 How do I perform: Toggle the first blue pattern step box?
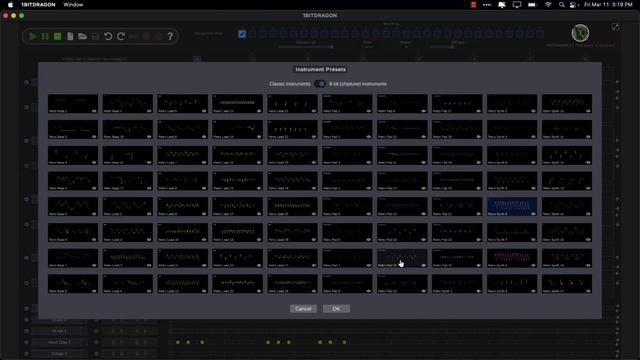(242, 34)
